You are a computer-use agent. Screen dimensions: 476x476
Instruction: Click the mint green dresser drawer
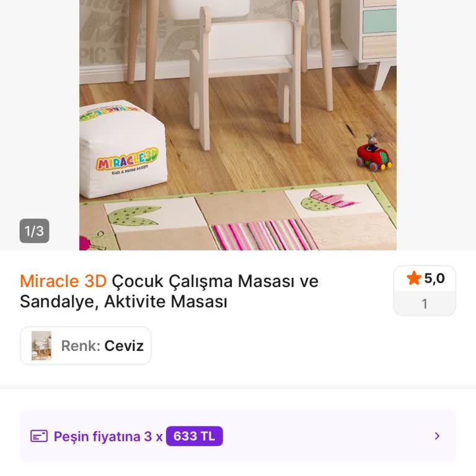coord(379,21)
